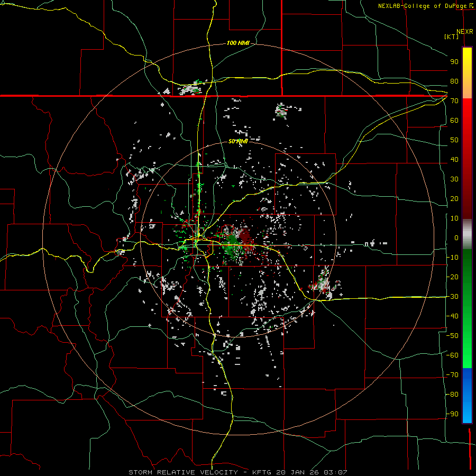Click the positive 80 scale label
The image size is (476, 476).
tap(454, 81)
